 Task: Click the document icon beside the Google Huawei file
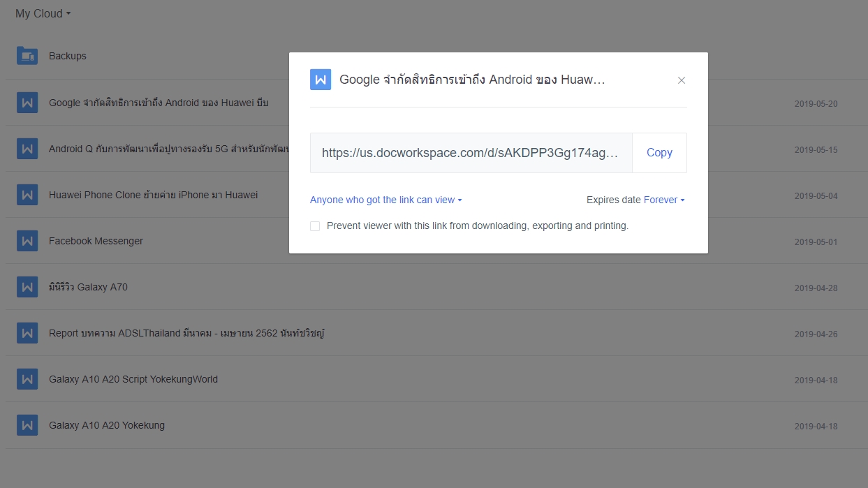click(27, 103)
